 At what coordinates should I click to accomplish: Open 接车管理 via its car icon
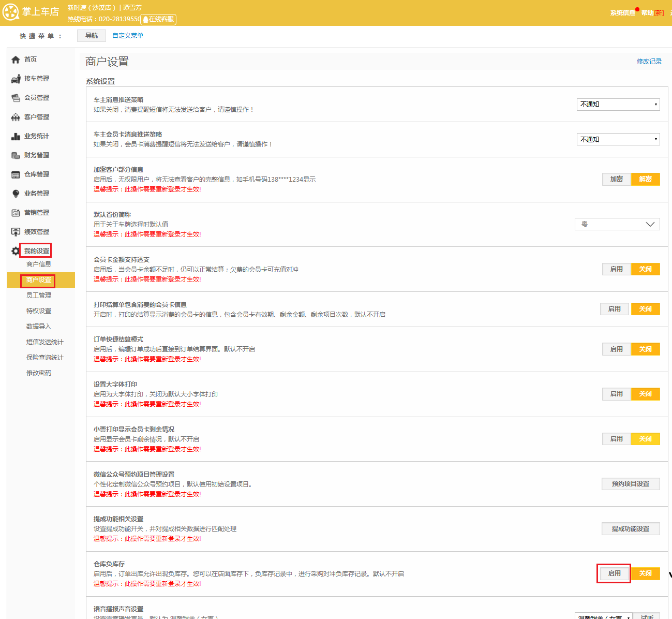pyautogui.click(x=16, y=79)
